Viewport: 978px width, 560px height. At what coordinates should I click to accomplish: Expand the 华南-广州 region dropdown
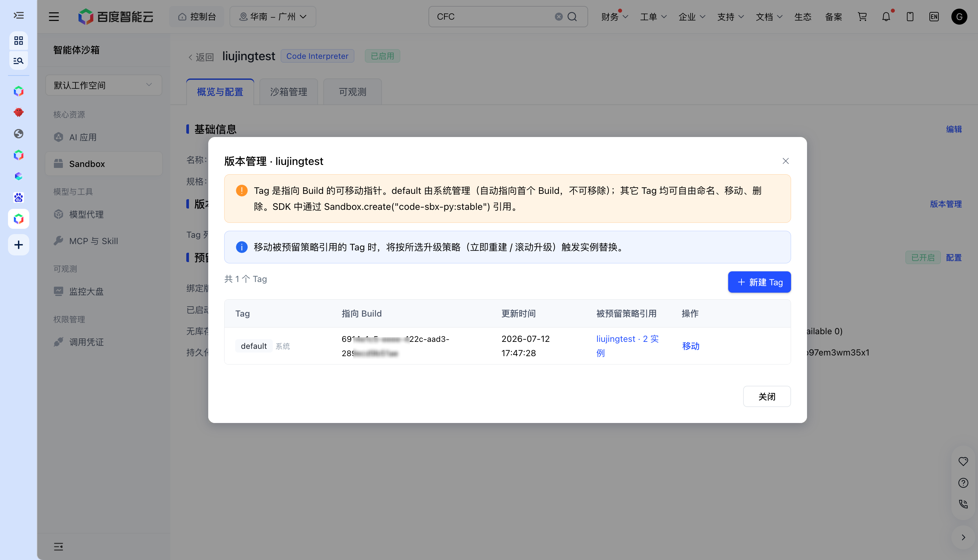coord(273,17)
